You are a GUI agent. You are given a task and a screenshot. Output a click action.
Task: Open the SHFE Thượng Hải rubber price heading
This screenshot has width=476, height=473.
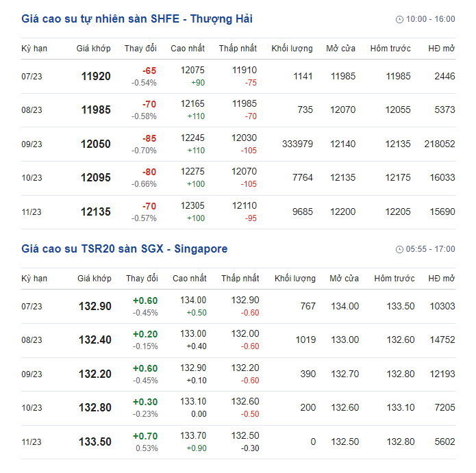(x=137, y=18)
